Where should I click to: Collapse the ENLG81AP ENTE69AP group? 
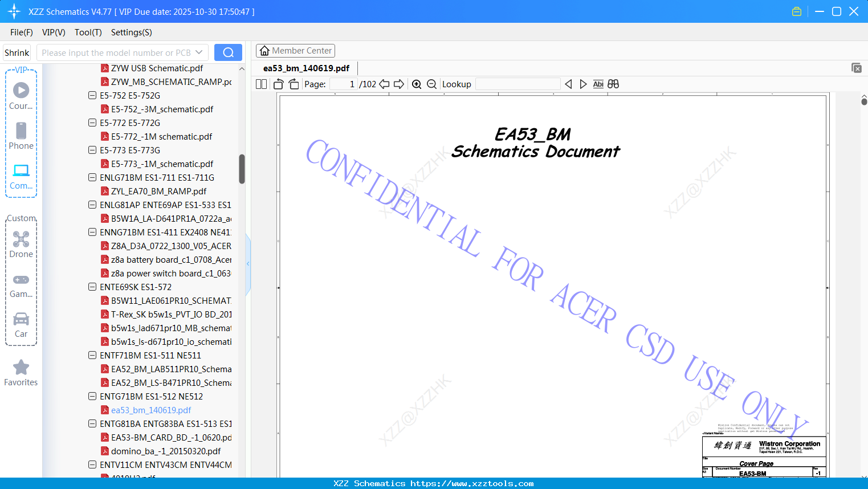coord(92,205)
